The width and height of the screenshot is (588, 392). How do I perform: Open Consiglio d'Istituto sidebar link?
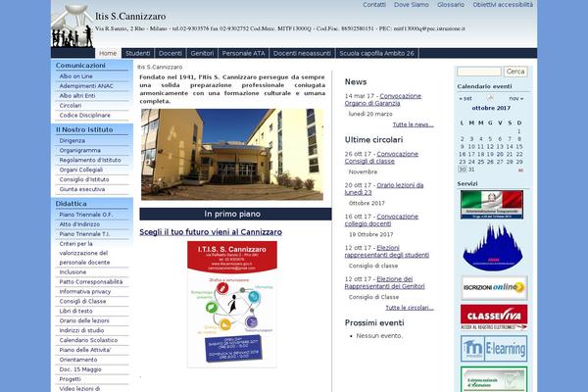(84, 179)
